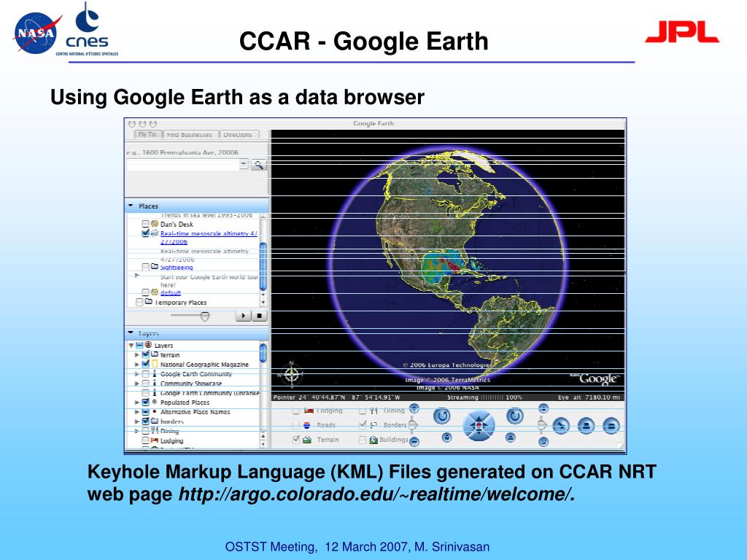747x560 pixels.
Task: Expand Populated Places node
Action: coord(137,402)
